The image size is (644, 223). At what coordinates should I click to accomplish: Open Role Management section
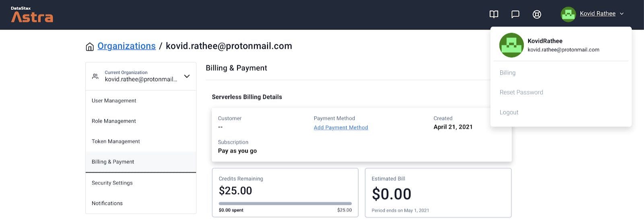(114, 121)
